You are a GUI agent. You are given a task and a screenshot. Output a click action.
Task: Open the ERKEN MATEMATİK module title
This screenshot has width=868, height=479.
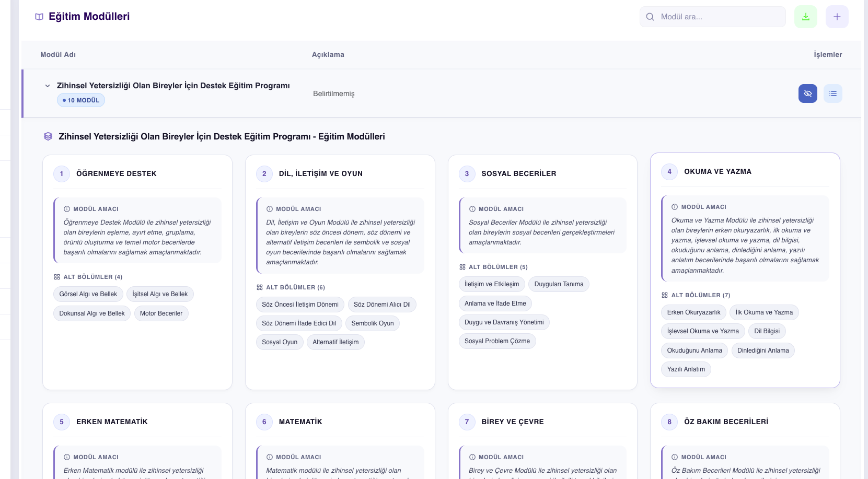coord(112,422)
